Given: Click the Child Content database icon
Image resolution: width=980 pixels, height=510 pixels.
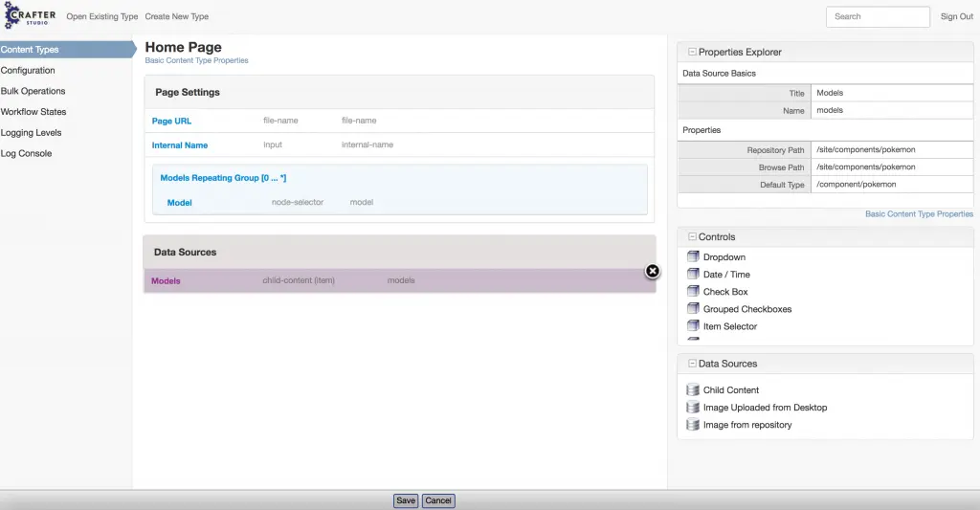Looking at the screenshot, I should (x=694, y=390).
